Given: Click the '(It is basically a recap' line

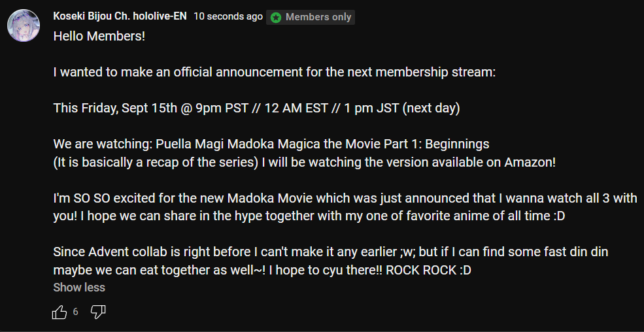Looking at the screenshot, I should [304, 162].
